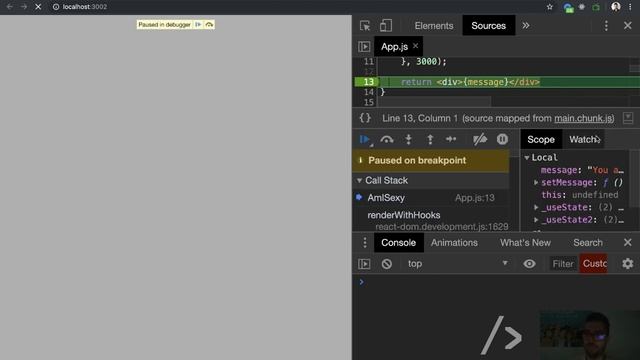Collapse the Call Stack section
Viewport: 640px width, 360px height.
click(360, 180)
